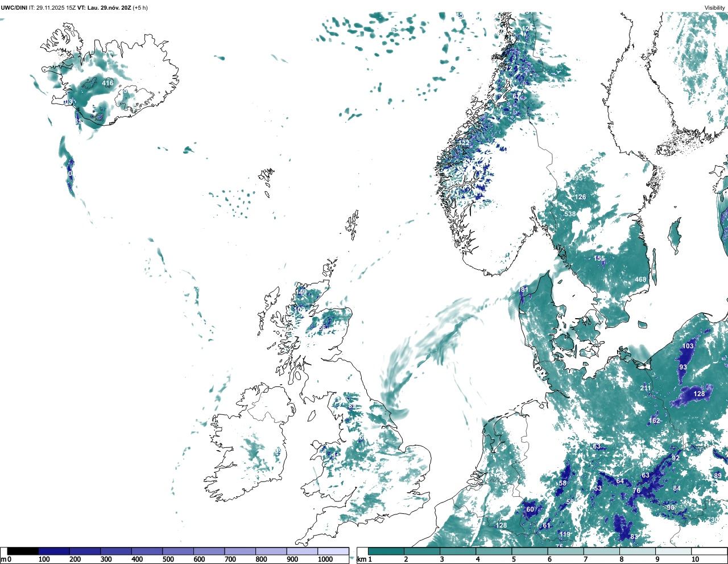
Task: Click the '211' value near German-Polish border
Action: click(646, 388)
